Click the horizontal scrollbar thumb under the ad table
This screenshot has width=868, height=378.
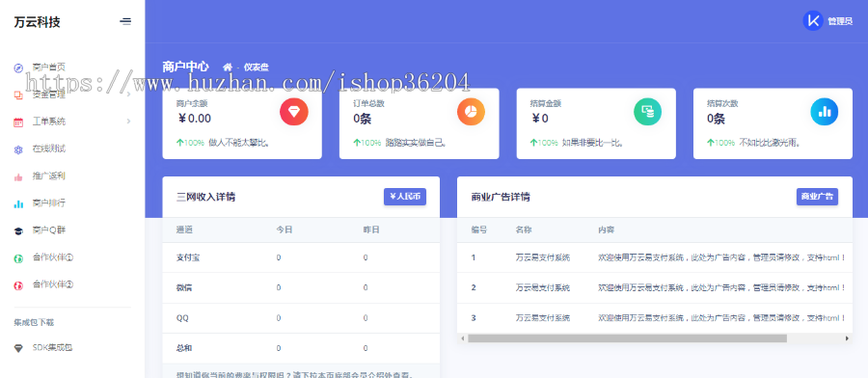(627, 338)
